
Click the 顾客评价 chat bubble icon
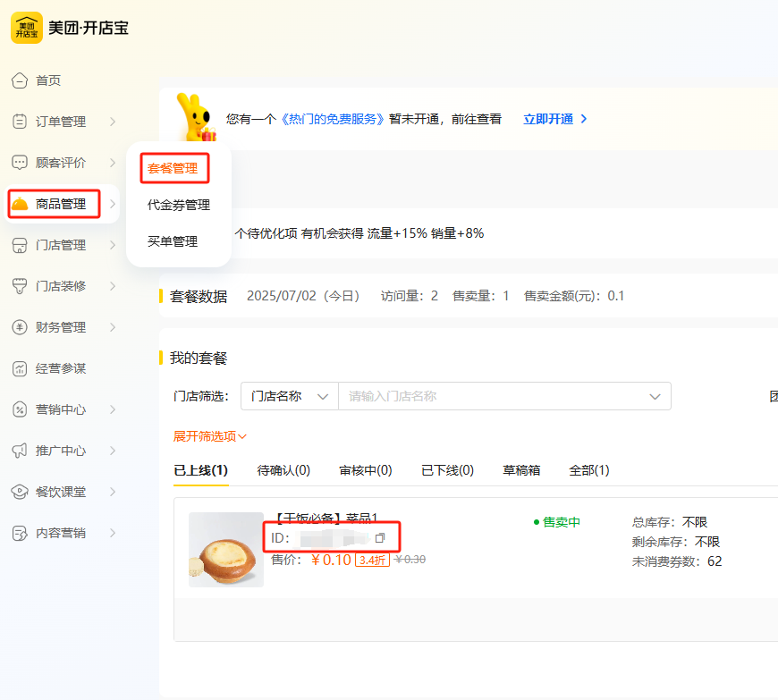coord(20,163)
